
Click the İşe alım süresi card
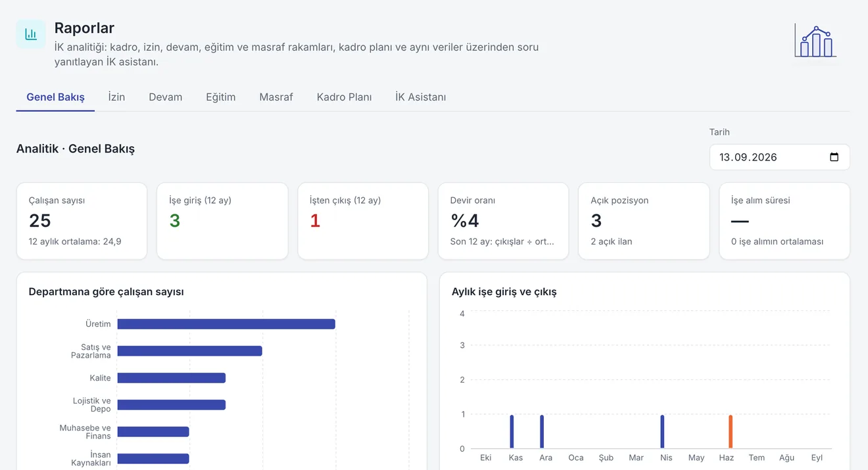point(784,221)
